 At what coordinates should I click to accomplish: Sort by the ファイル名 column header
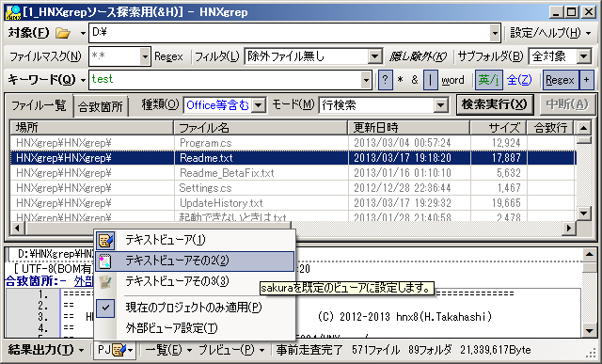(x=261, y=128)
